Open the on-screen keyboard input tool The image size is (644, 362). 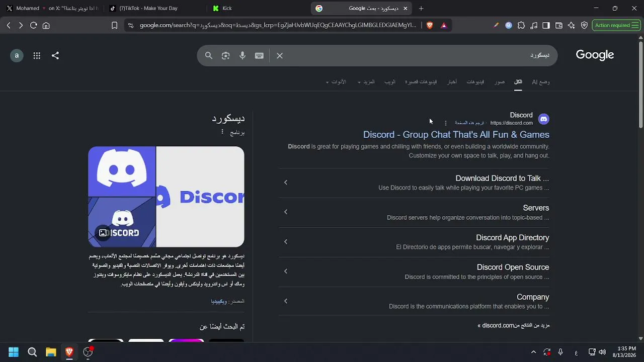(259, 56)
